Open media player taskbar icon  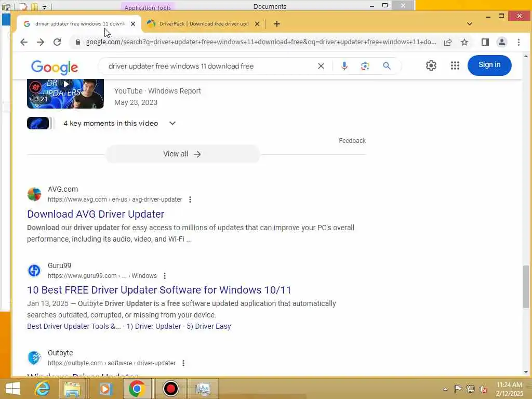click(105, 389)
